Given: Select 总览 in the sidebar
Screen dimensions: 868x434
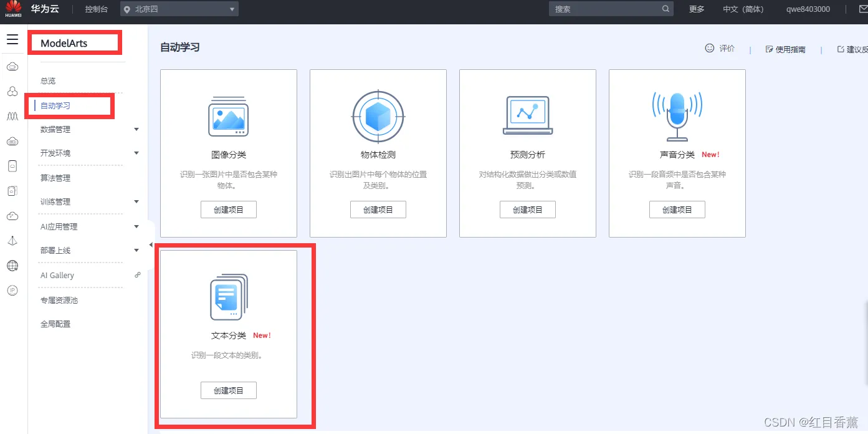Looking at the screenshot, I should click(48, 80).
